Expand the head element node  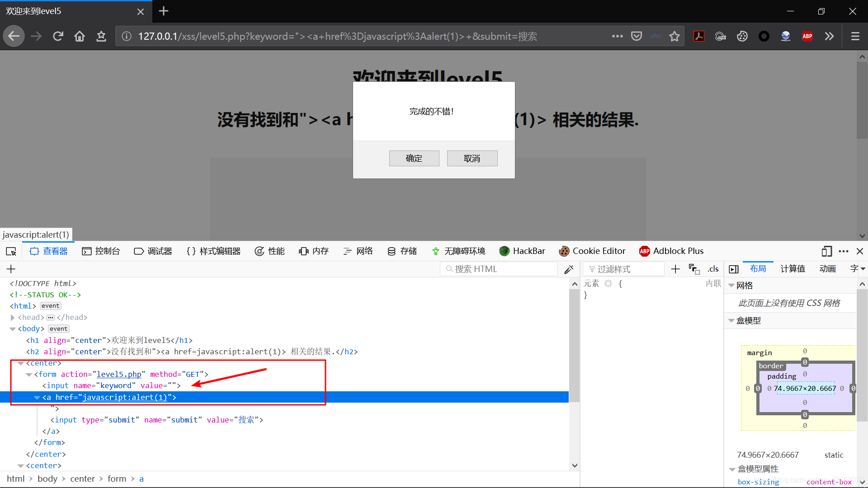click(13, 318)
